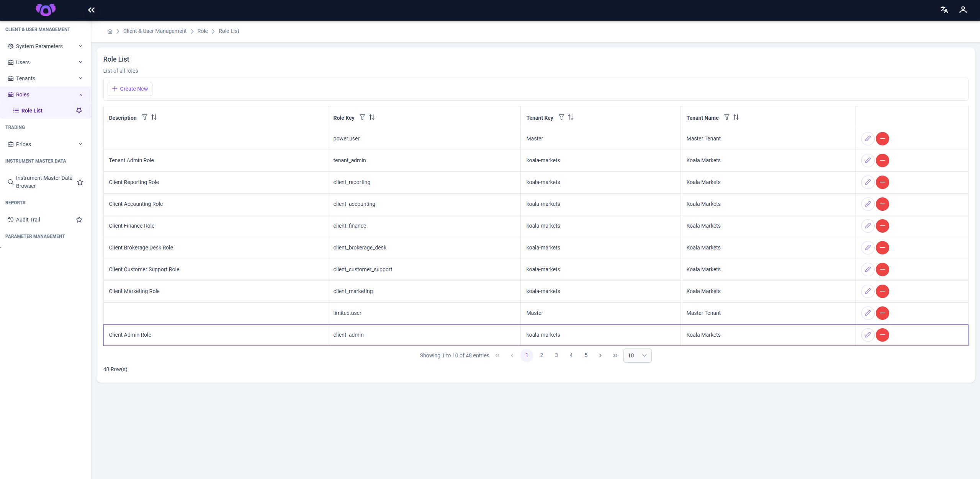Toggle favorite star for Role List
Viewport: 980px width, 479px height.
click(x=79, y=111)
